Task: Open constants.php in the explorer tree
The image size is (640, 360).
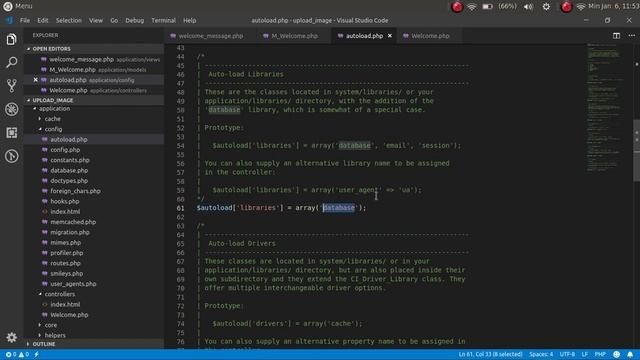Action: (70, 160)
